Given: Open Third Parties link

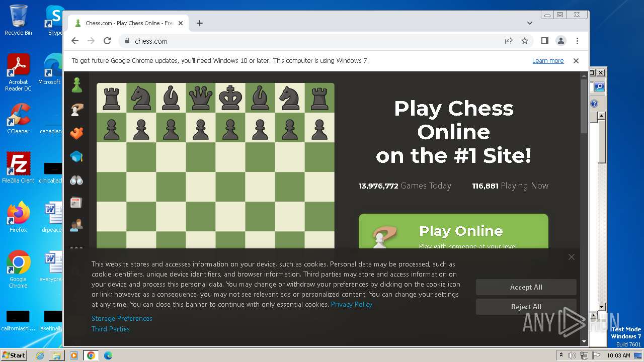Looking at the screenshot, I should point(111,329).
